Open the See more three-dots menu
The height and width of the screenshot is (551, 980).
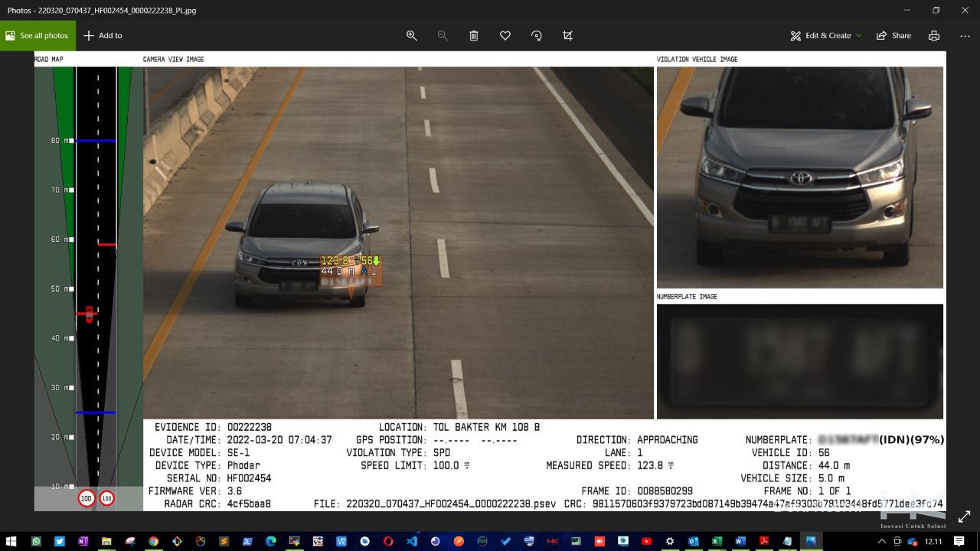tap(965, 36)
